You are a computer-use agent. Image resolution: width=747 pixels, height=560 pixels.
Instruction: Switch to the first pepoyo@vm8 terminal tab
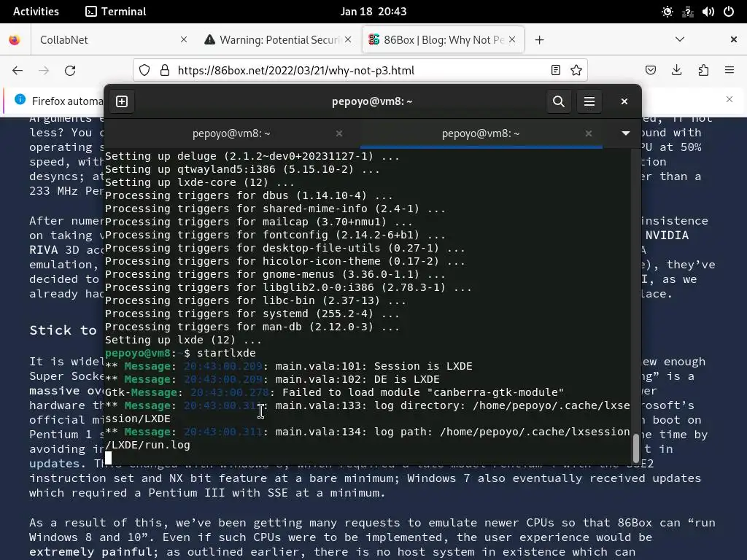click(x=231, y=133)
